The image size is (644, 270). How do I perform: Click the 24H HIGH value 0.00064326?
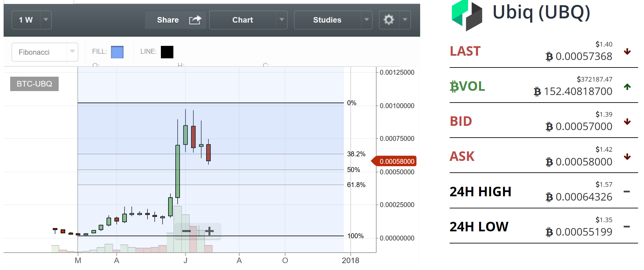tap(579, 197)
